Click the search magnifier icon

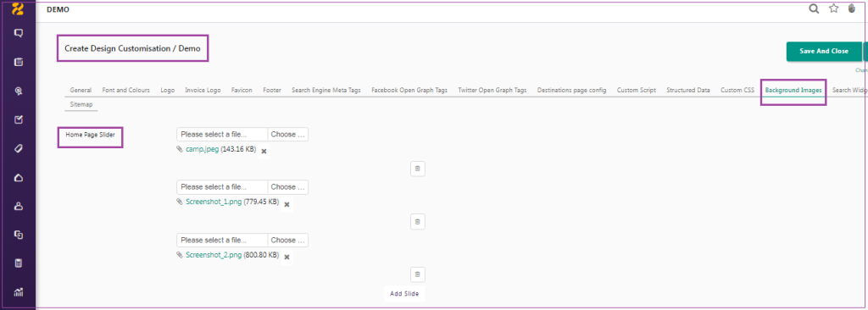click(814, 8)
